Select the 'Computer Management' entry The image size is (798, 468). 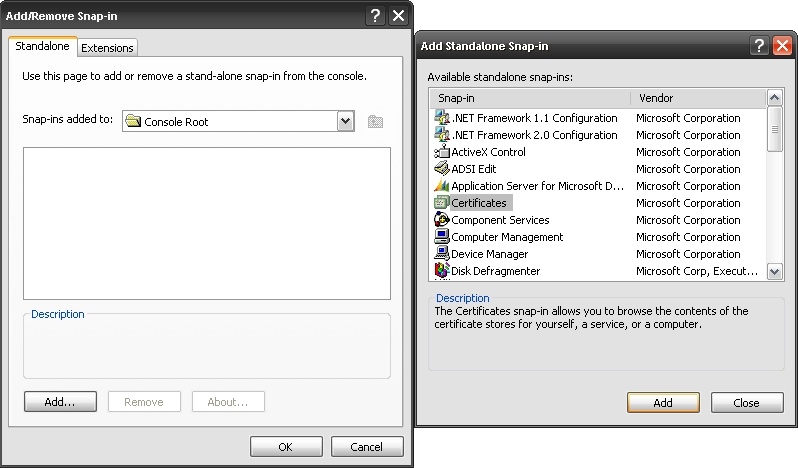(x=507, y=237)
